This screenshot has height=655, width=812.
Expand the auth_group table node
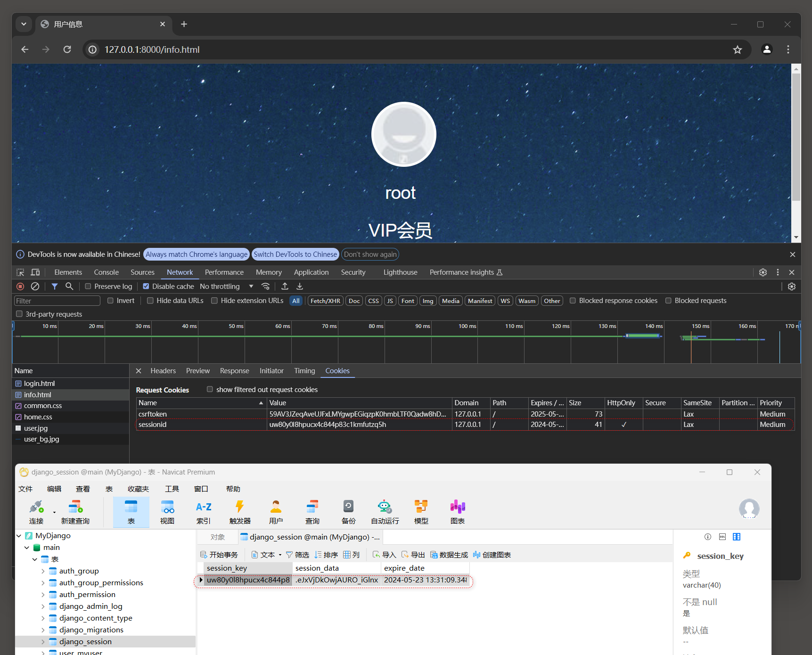coord(43,571)
